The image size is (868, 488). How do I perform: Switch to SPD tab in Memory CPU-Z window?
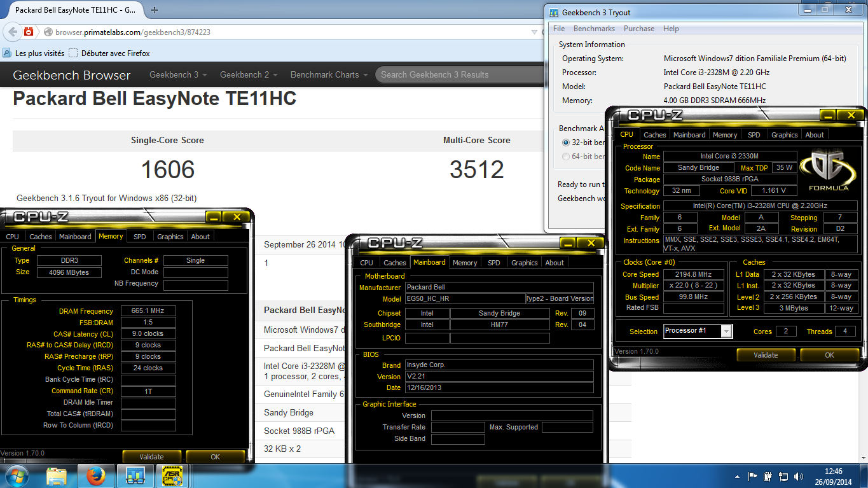click(139, 237)
